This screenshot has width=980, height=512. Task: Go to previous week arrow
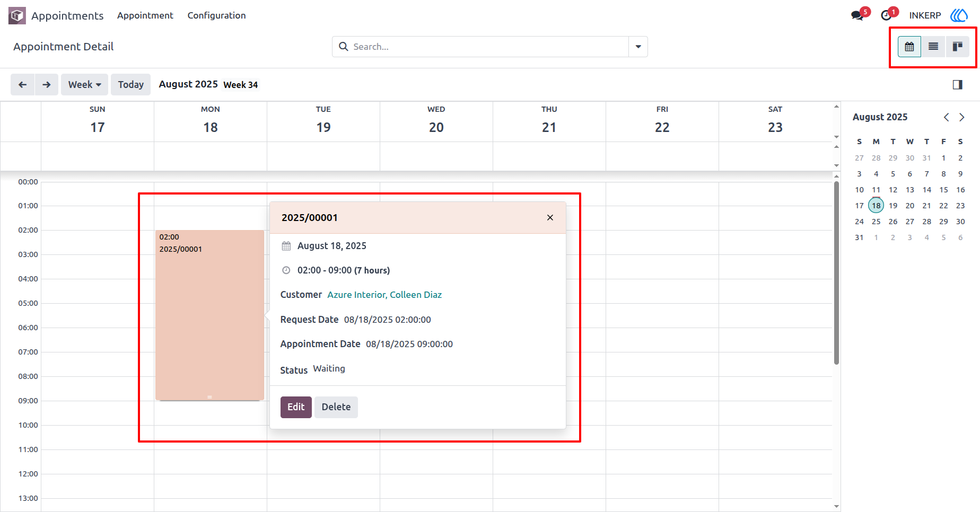[x=22, y=85]
